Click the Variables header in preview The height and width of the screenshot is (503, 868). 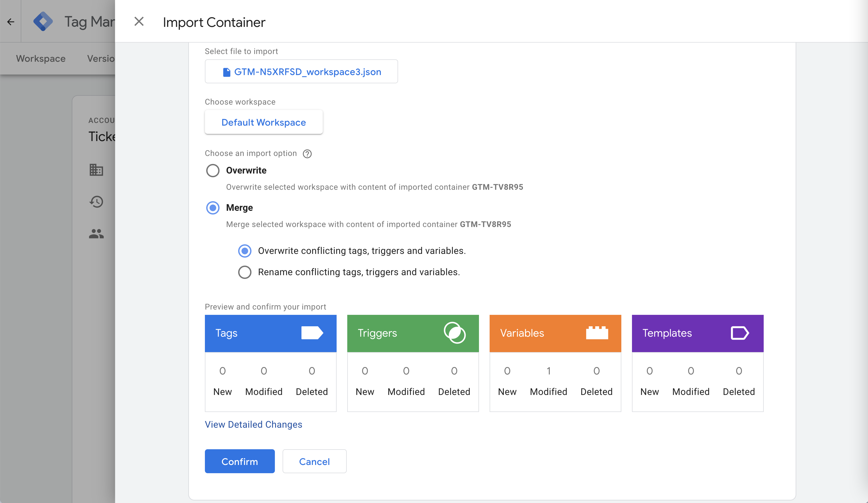pos(555,333)
